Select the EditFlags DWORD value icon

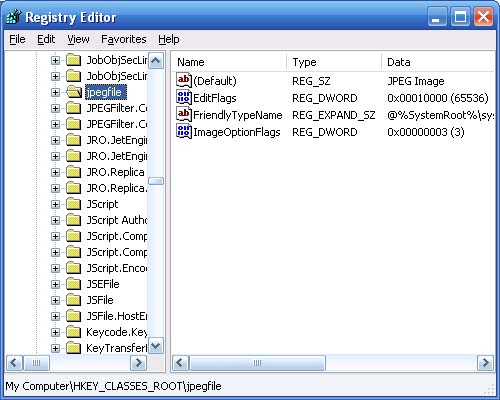click(x=184, y=97)
